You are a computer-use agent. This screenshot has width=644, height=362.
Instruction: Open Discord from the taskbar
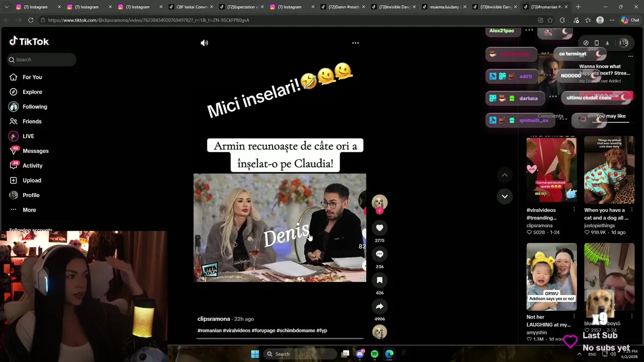coord(360,354)
